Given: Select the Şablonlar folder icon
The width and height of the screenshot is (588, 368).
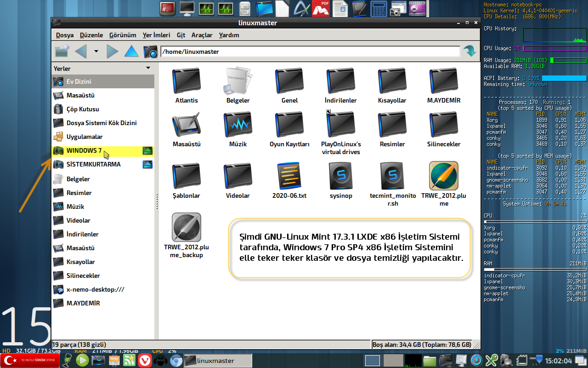Looking at the screenshot, I should pos(187,176).
